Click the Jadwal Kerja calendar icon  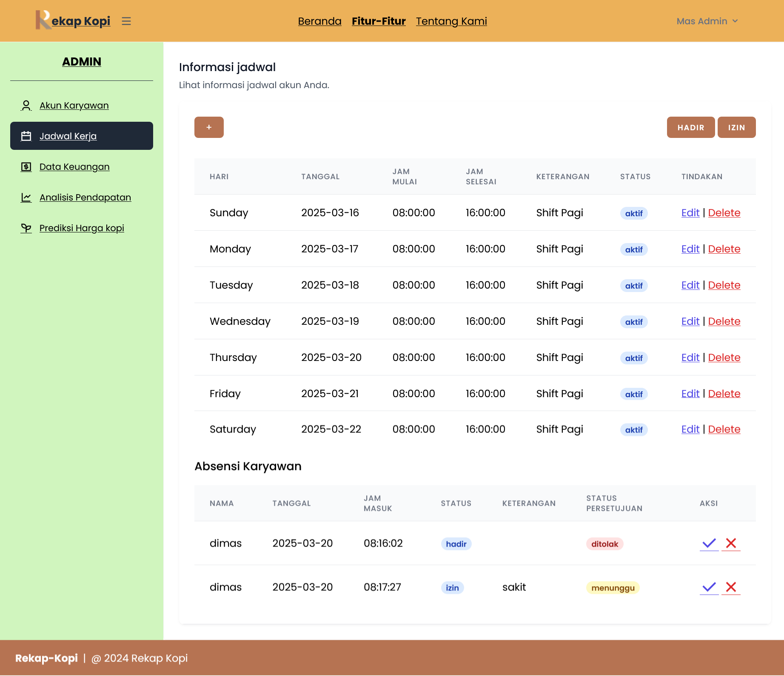26,136
